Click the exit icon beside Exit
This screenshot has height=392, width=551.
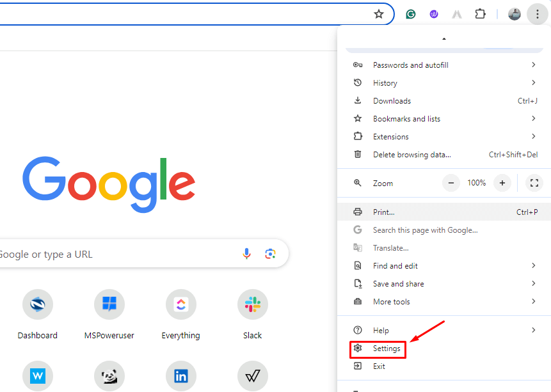(x=357, y=366)
